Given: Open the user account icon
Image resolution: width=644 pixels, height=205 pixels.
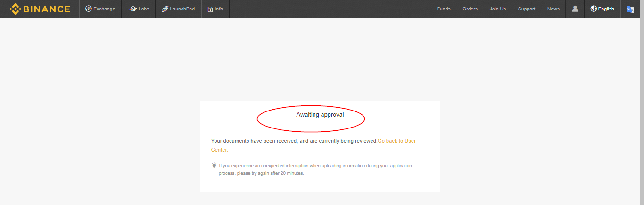Looking at the screenshot, I should pyautogui.click(x=575, y=9).
